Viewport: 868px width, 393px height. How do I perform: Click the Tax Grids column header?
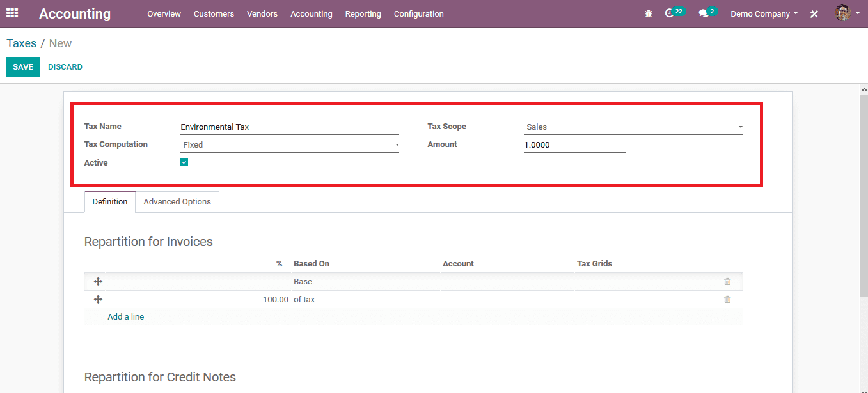click(x=594, y=263)
